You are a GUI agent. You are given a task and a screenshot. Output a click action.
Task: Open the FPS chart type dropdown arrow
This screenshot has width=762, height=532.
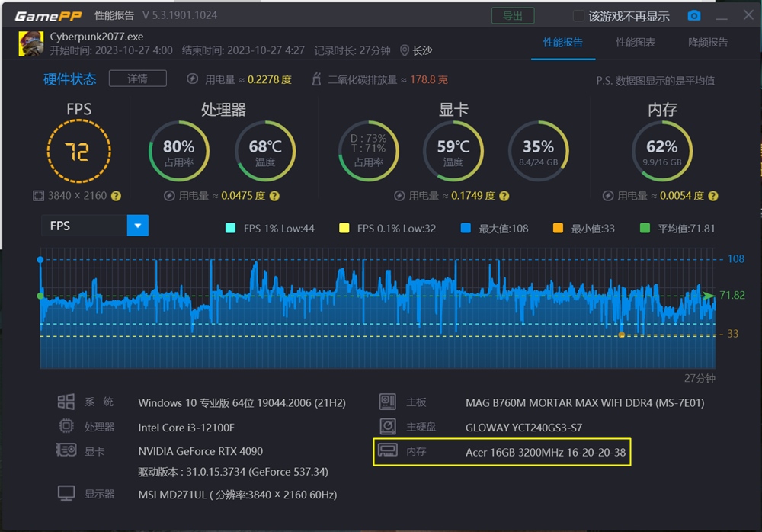click(137, 226)
